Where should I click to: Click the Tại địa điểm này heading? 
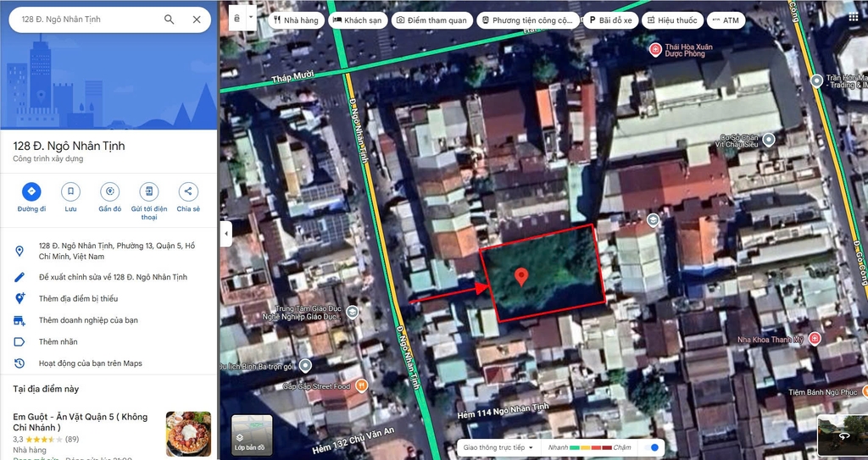46,389
